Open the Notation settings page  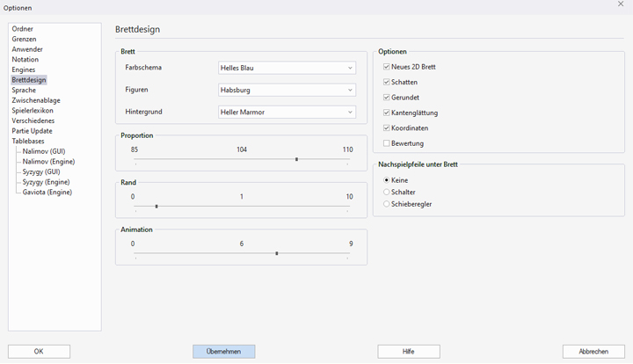pos(25,60)
